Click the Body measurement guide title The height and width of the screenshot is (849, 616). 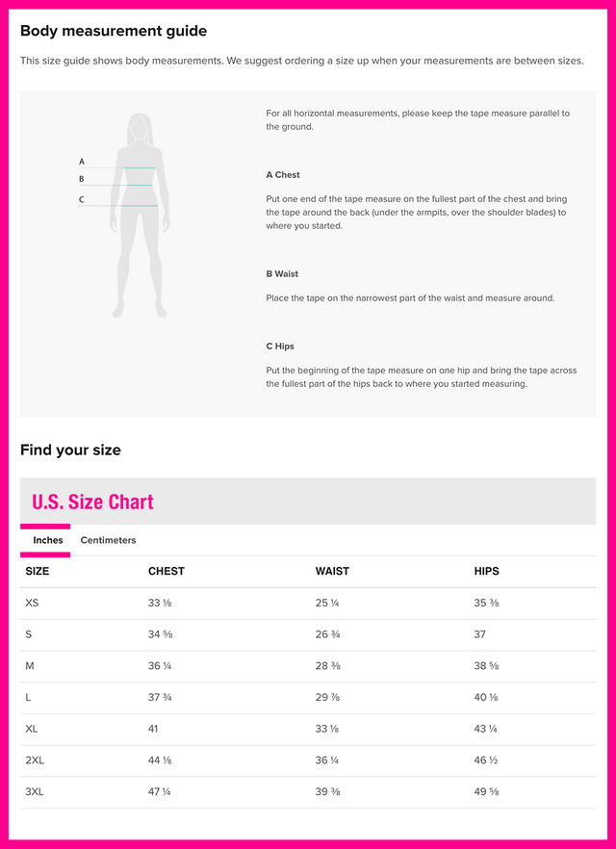click(114, 32)
